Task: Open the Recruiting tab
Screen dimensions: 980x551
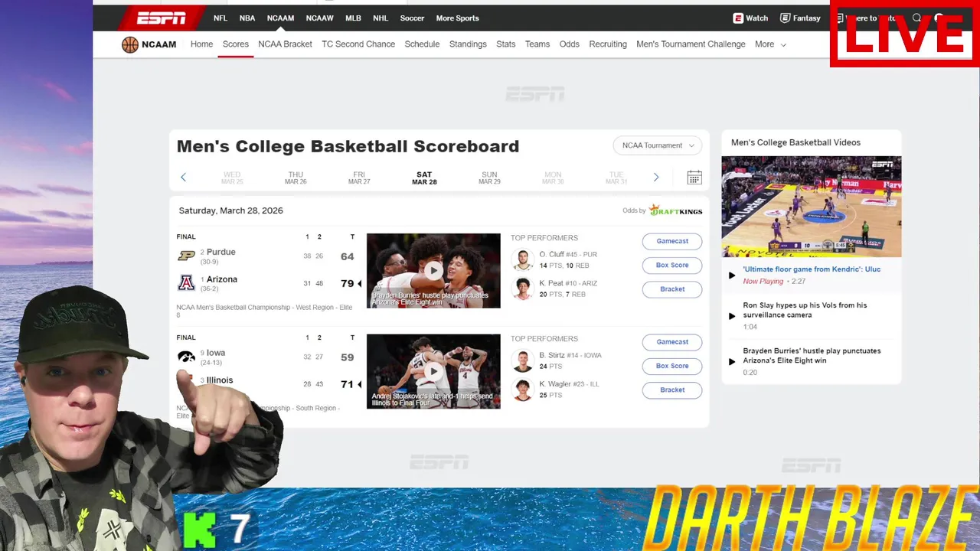Action: point(608,44)
